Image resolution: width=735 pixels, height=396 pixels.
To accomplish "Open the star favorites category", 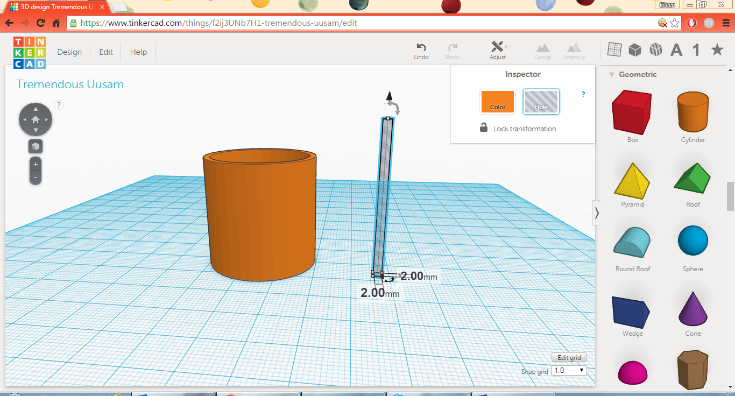I will coord(717,49).
